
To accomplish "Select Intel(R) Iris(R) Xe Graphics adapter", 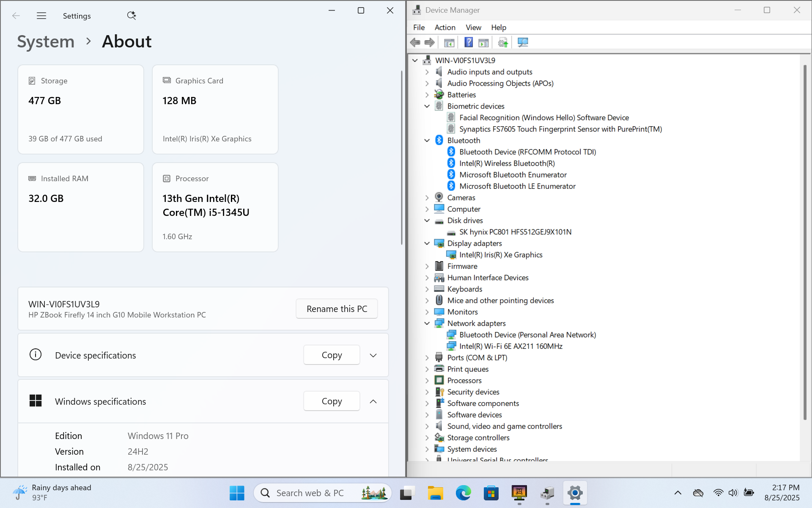I will point(501,255).
